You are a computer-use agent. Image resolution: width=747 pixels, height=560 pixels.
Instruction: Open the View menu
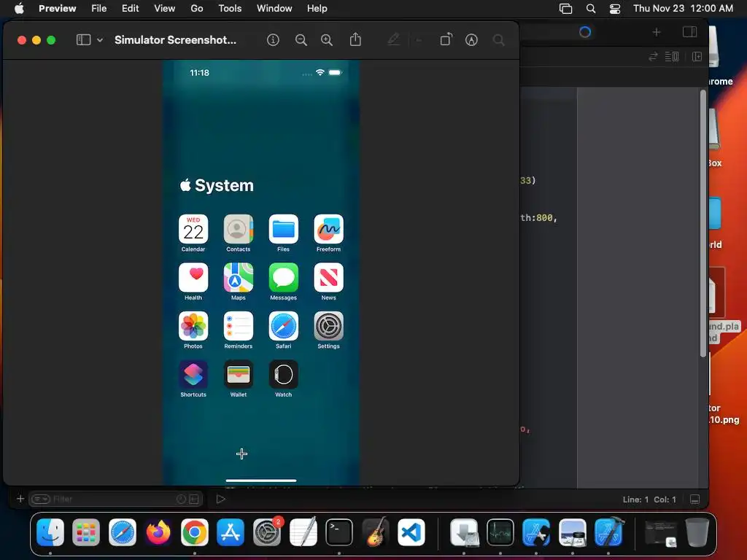point(164,8)
